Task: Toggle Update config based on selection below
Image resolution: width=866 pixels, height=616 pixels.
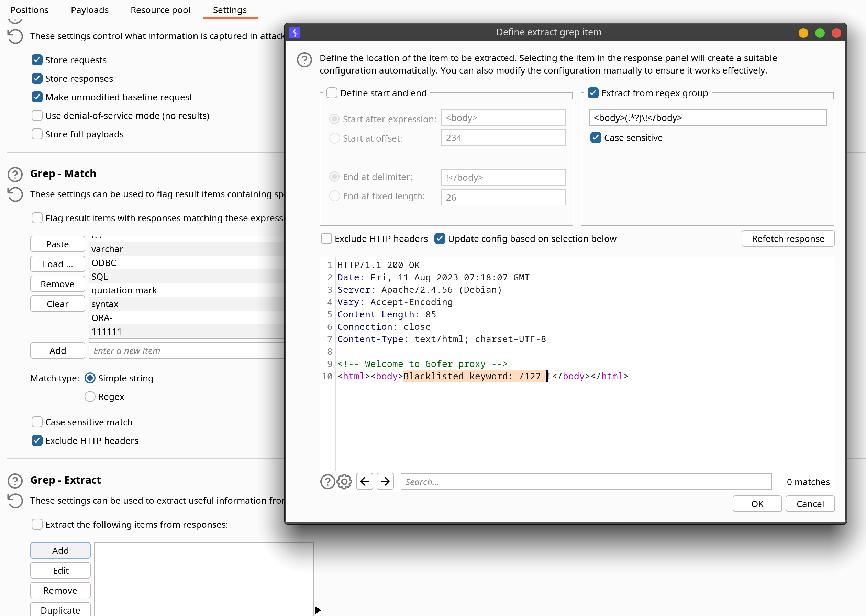Action: click(x=440, y=238)
